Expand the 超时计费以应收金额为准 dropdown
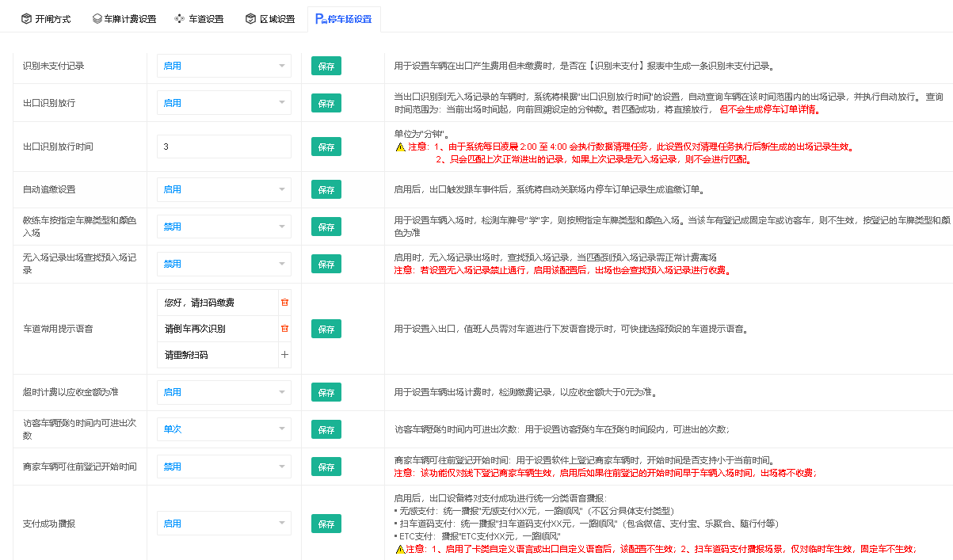 tap(224, 392)
